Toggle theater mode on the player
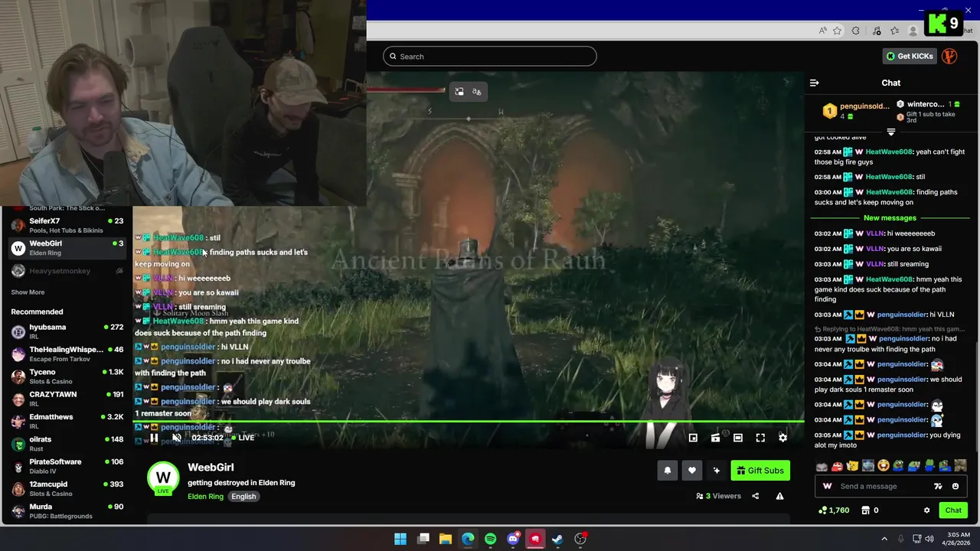Image resolution: width=980 pixels, height=551 pixels. click(x=738, y=438)
